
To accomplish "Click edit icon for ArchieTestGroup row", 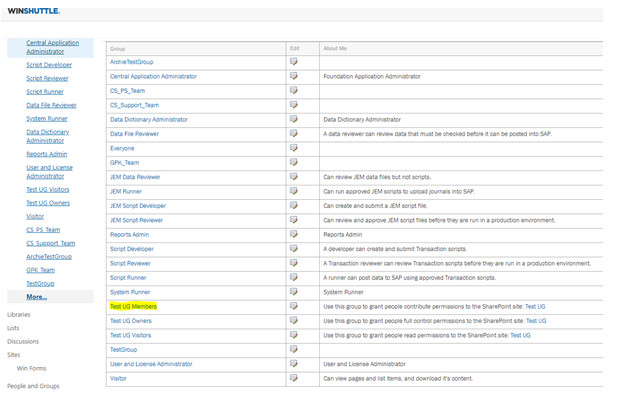I will 294,61.
